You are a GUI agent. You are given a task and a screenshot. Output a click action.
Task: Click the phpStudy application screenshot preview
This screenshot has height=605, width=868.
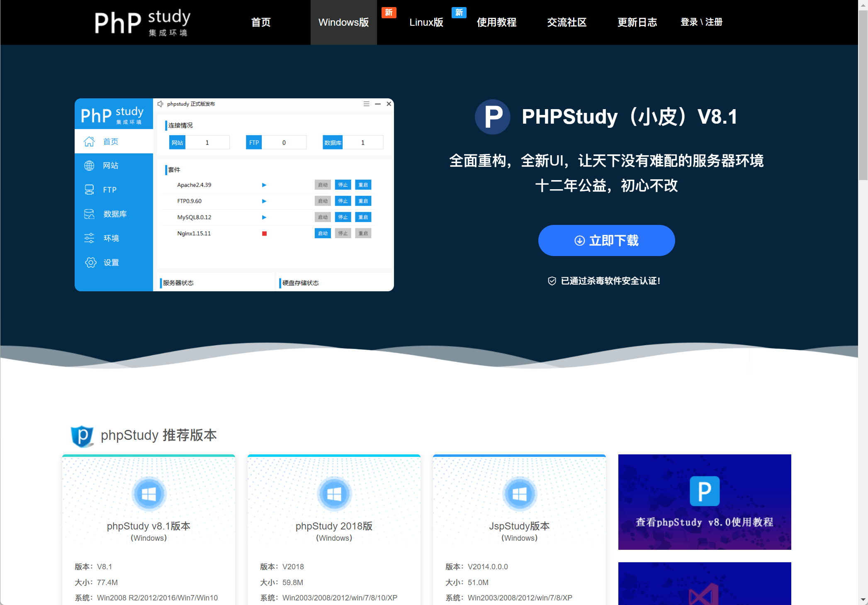(x=234, y=195)
